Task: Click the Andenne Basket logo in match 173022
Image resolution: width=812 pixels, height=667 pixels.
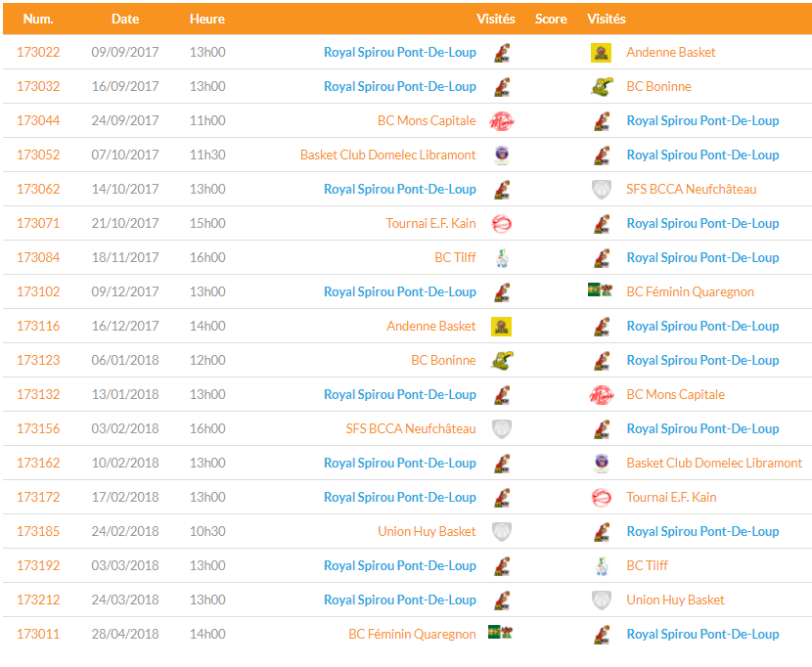Action: 601,52
